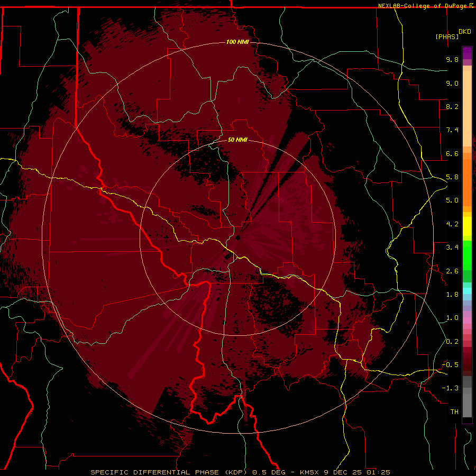
Task: Click the '50 NMI' range ring label
Action: click(x=237, y=140)
